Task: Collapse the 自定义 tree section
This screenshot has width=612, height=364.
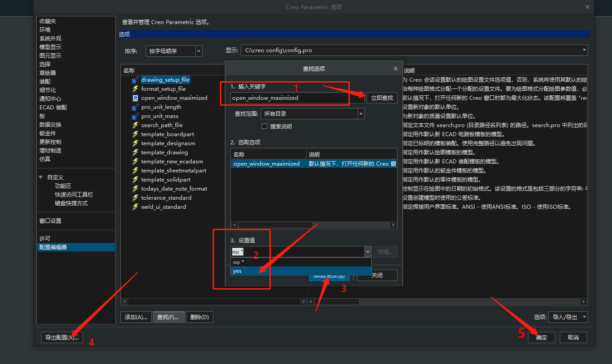Action: click(x=41, y=177)
